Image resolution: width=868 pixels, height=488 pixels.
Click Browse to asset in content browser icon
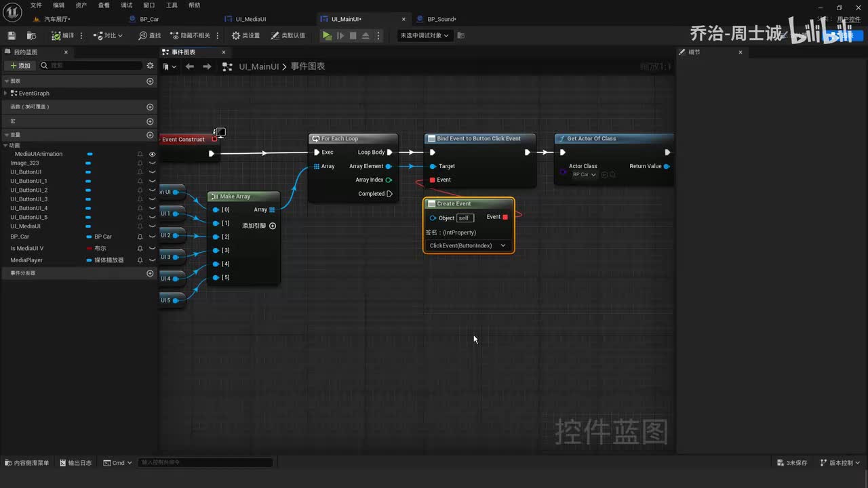[x=31, y=35]
